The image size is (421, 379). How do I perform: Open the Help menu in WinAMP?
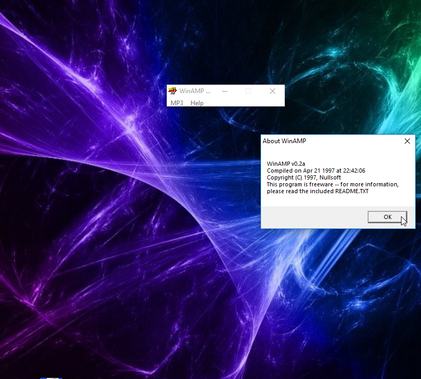197,103
